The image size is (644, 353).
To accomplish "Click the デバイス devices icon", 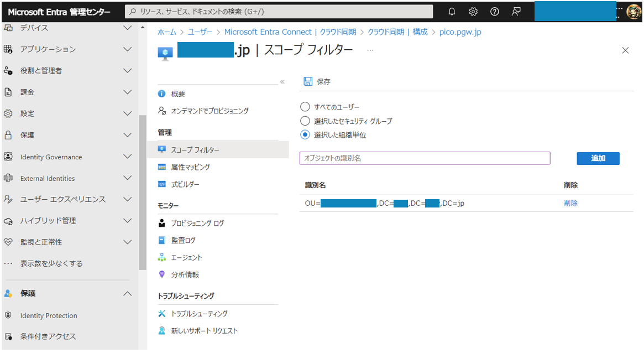I will pyautogui.click(x=8, y=28).
